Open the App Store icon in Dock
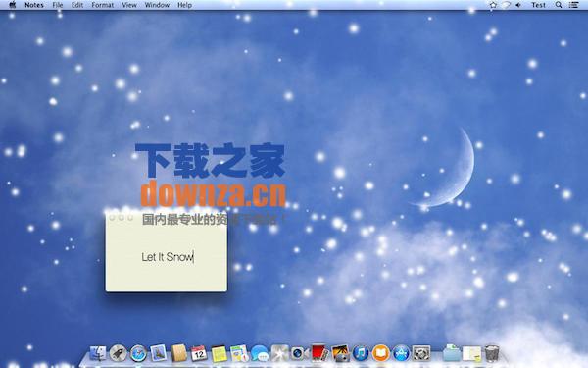Screen dimensions: 588x368 click(x=401, y=353)
